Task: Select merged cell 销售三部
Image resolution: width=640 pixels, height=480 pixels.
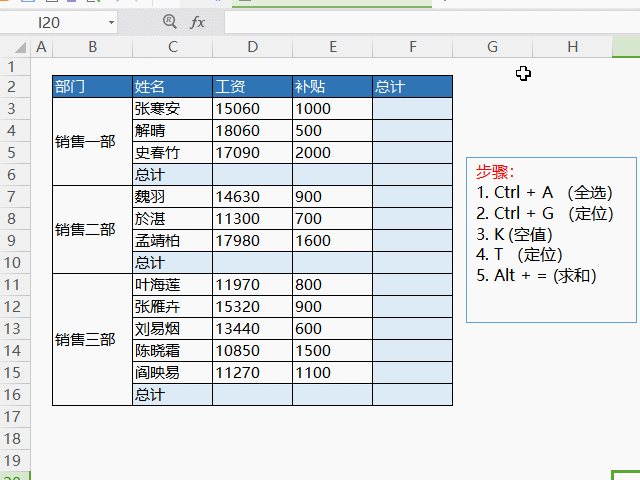Action: tap(93, 340)
